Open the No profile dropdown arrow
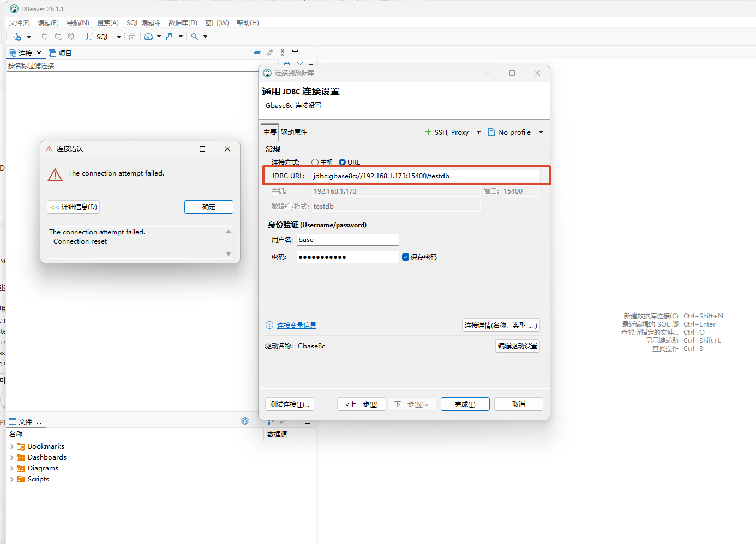 [541, 132]
